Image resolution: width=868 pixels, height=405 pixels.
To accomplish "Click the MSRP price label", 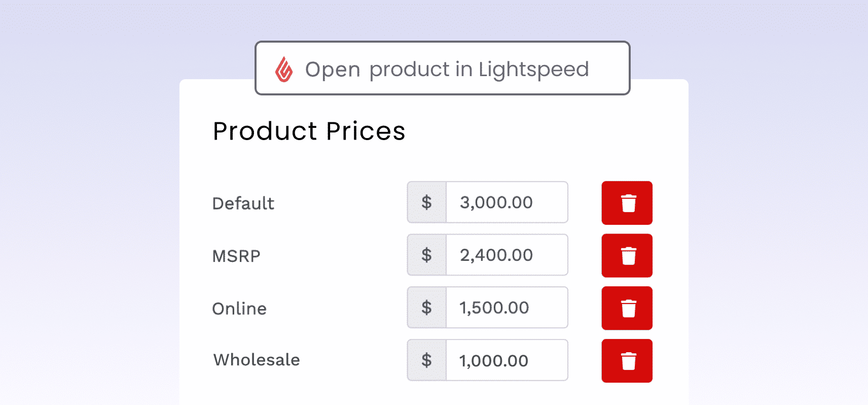I will 236,256.
